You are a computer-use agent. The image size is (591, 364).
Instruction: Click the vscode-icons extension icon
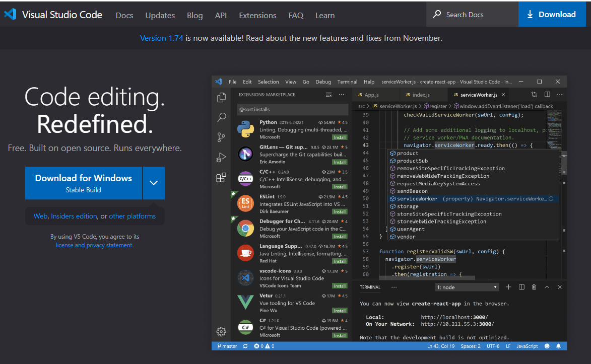[x=245, y=278]
